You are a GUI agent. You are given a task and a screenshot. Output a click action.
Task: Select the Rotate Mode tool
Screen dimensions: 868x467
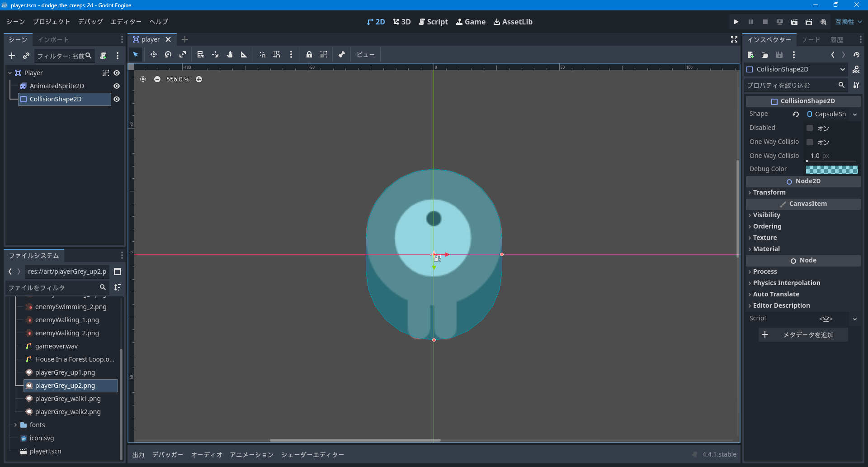pos(168,55)
